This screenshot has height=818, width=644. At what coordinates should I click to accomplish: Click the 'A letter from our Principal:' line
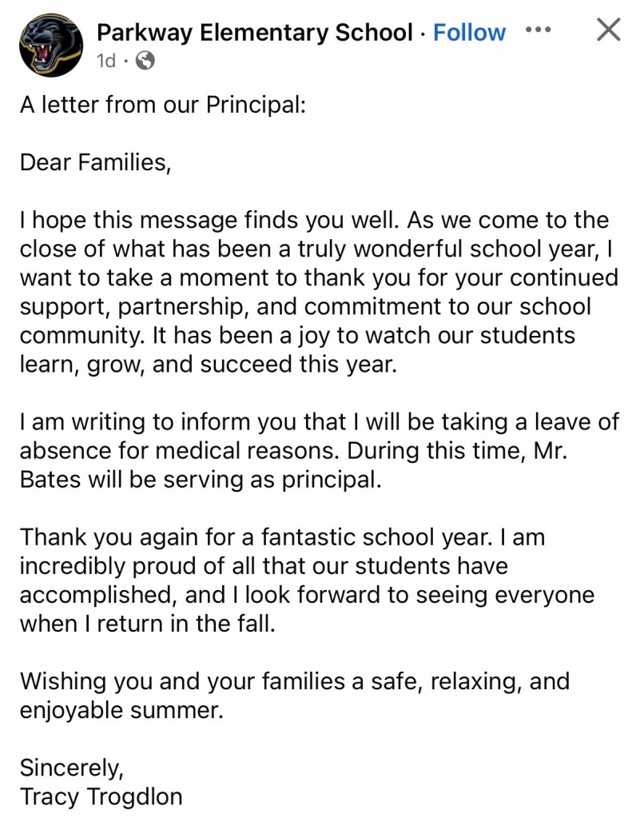[x=162, y=106]
